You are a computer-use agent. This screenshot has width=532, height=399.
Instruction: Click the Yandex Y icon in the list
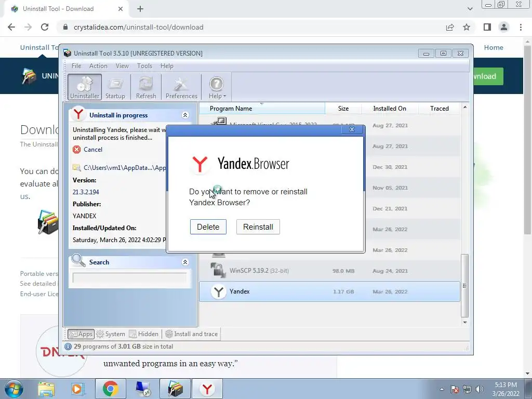pos(219,291)
